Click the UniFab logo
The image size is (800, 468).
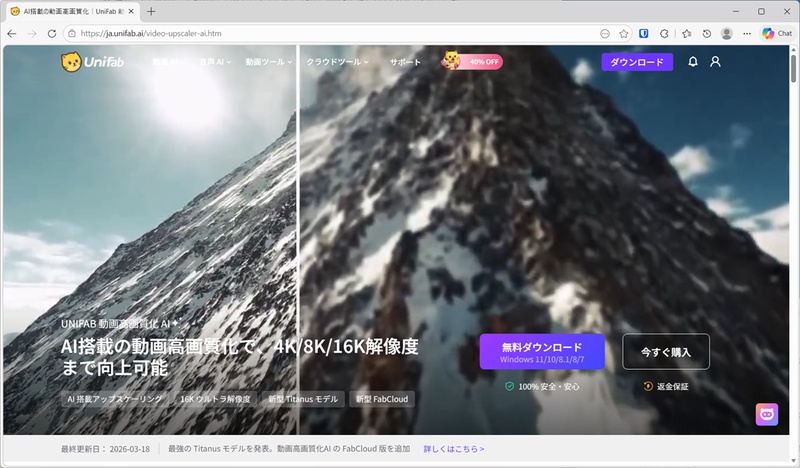pyautogui.click(x=92, y=62)
